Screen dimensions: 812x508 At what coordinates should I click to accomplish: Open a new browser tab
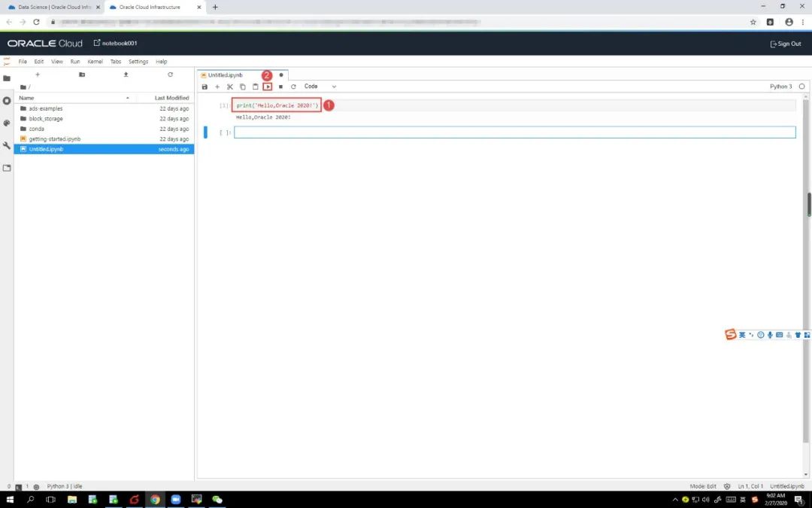(216, 8)
